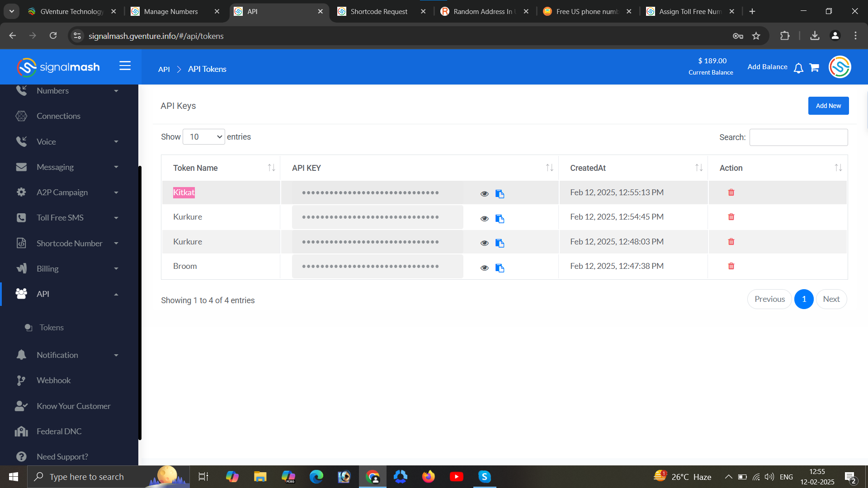Go to Next page of entries
The height and width of the screenshot is (488, 868).
pyautogui.click(x=831, y=299)
